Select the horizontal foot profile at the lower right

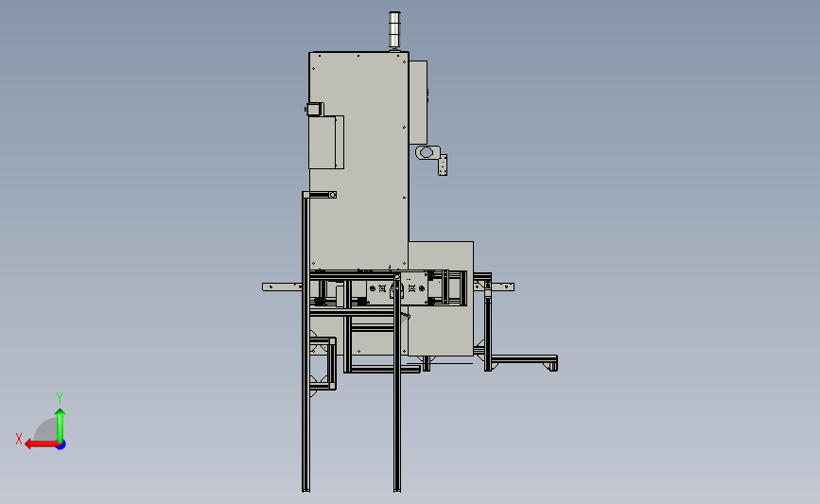click(525, 359)
